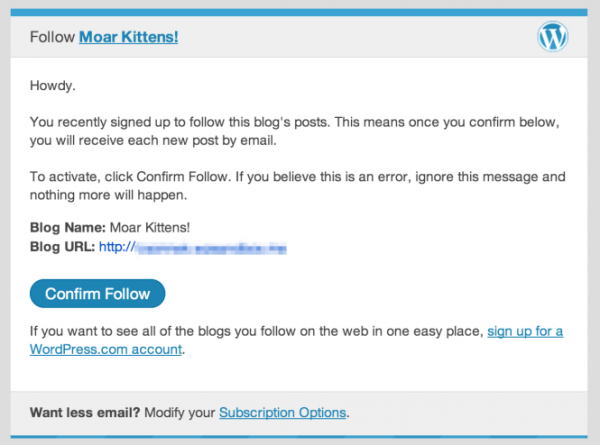Click the blue bar above the email header
This screenshot has height=445, width=600.
point(299,13)
